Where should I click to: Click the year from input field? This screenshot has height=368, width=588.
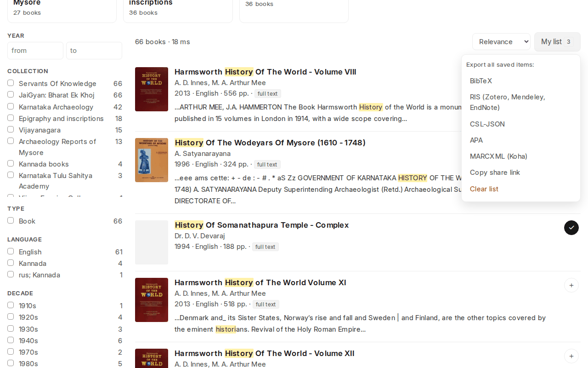pyautogui.click(x=35, y=51)
